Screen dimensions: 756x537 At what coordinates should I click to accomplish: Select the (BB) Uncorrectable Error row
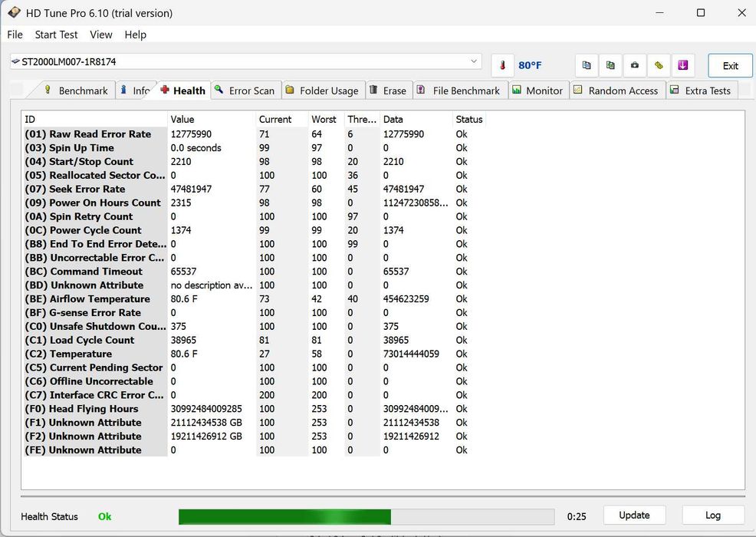[x=254, y=258]
